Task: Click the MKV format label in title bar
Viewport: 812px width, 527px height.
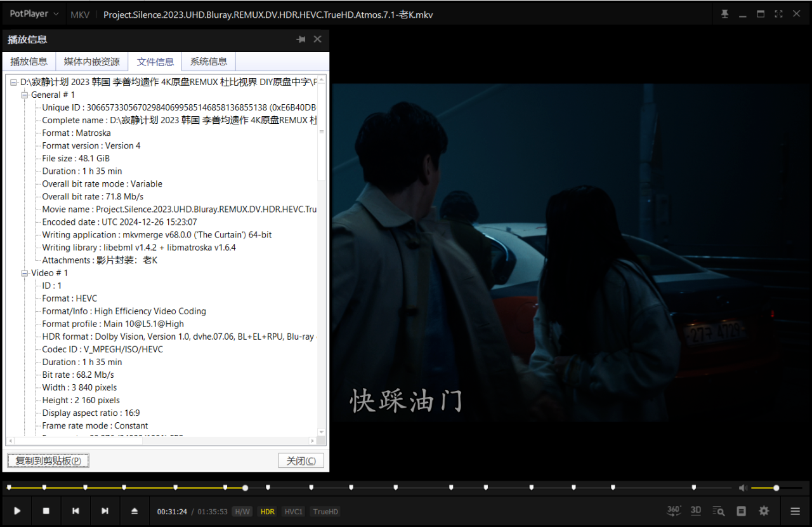Action: coord(80,14)
